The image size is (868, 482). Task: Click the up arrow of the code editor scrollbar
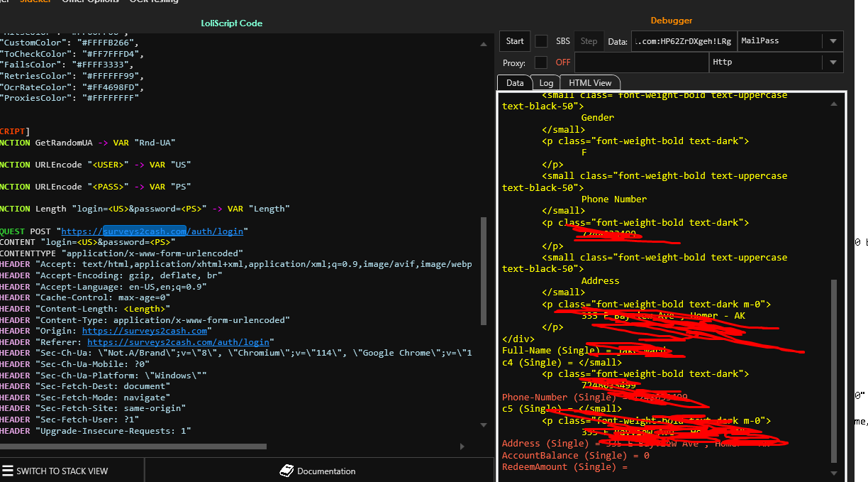pyautogui.click(x=484, y=43)
